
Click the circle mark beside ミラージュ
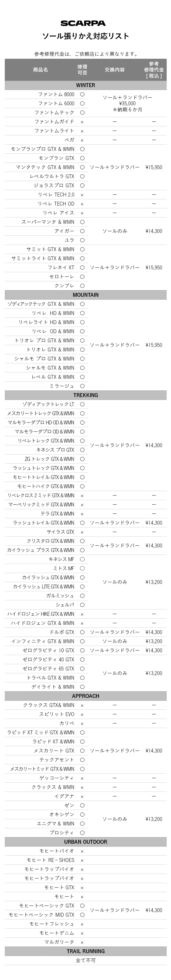(x=82, y=386)
